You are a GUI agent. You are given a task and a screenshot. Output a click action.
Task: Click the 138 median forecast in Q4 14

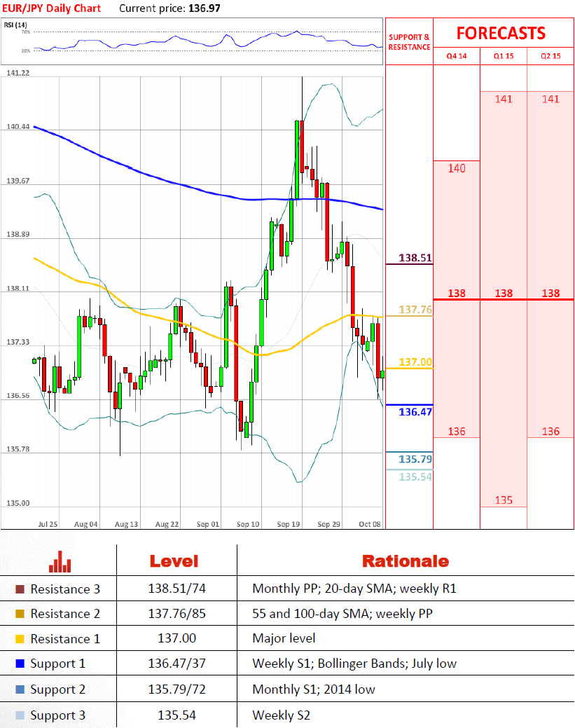457,294
